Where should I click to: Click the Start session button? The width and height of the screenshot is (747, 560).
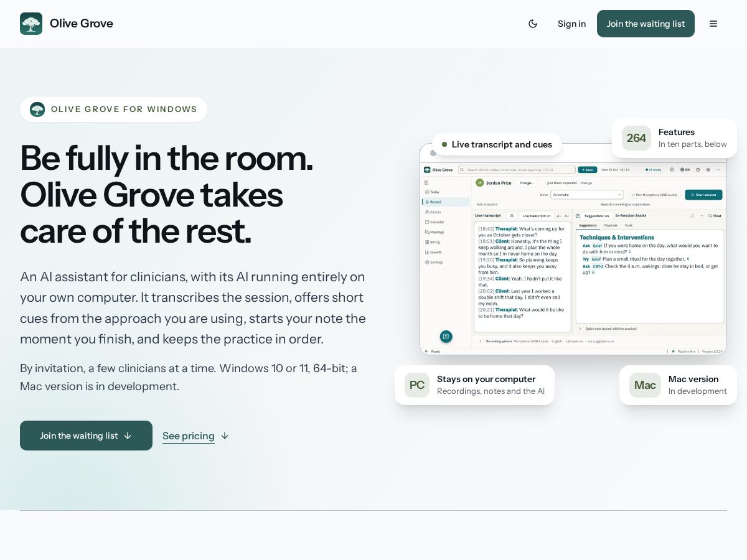(x=703, y=195)
